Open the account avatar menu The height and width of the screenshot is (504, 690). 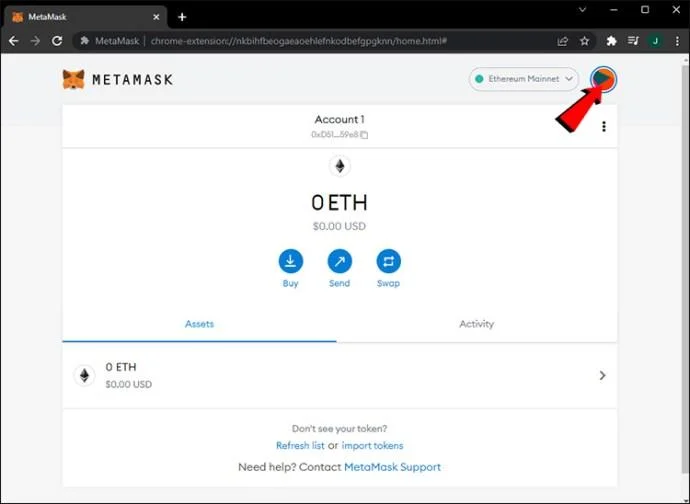(x=603, y=79)
